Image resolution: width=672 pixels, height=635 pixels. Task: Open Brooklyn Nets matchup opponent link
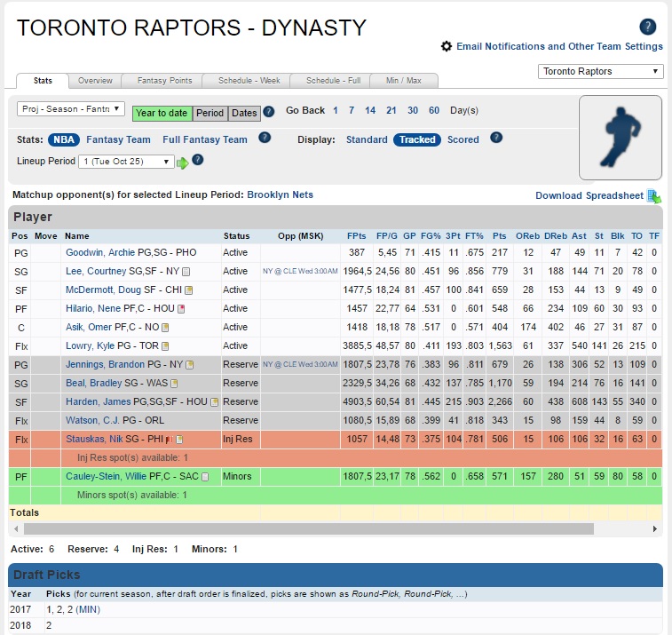pyautogui.click(x=280, y=194)
